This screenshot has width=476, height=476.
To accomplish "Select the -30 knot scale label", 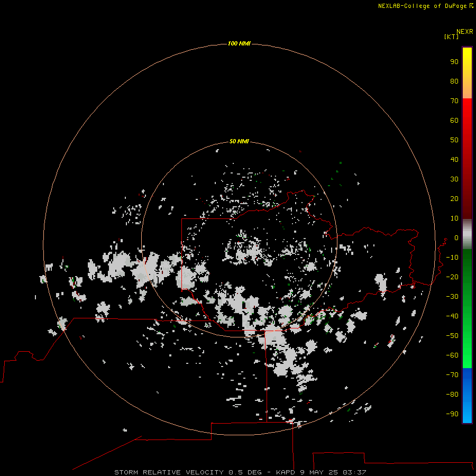I will click(x=452, y=297).
